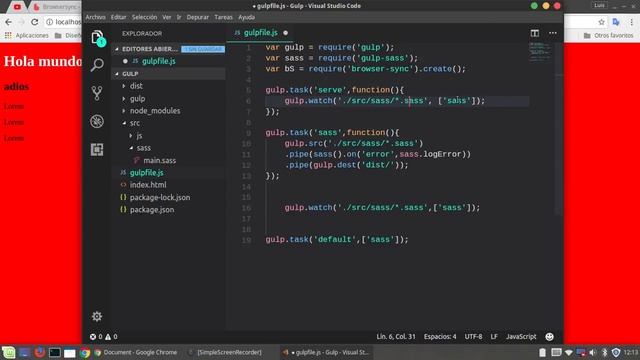Viewport: 640px width, 360px height.
Task: Split the editor with the split icon
Action: pyautogui.click(x=535, y=33)
